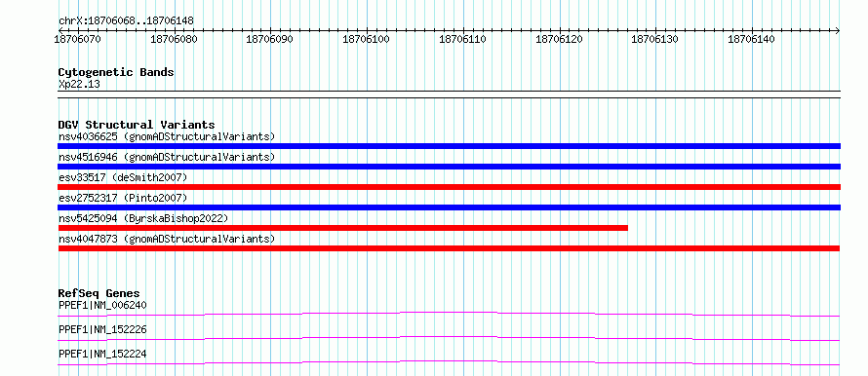Image resolution: width=868 pixels, height=376 pixels.
Task: Click the Xp22.13 band label
Action: coord(79,85)
